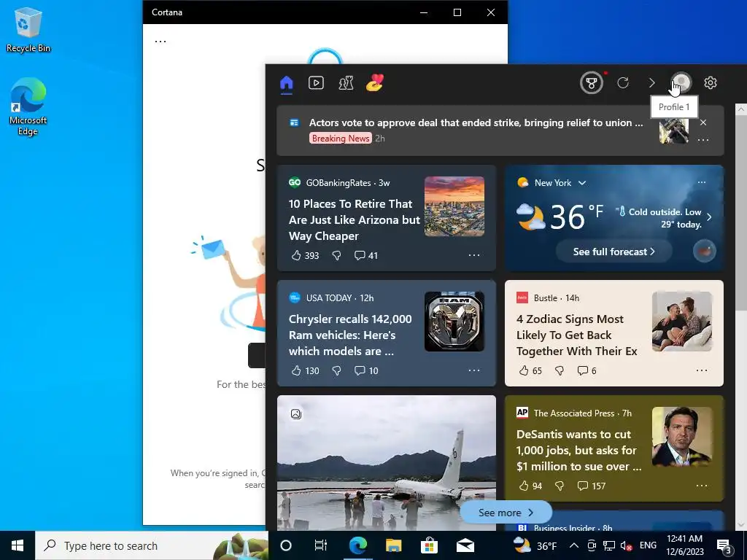
Task: Open the network icon in system tray
Action: (x=609, y=545)
